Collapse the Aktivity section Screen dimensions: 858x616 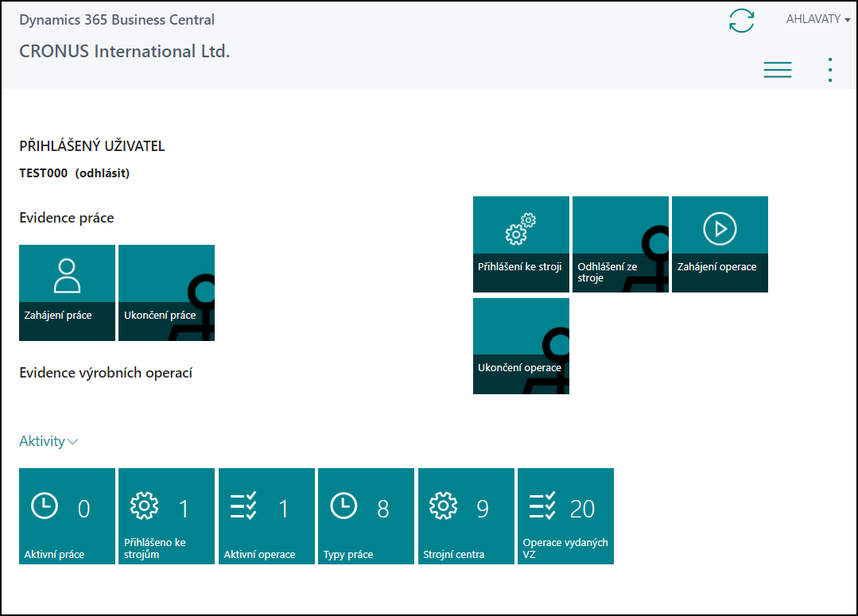coord(49,441)
